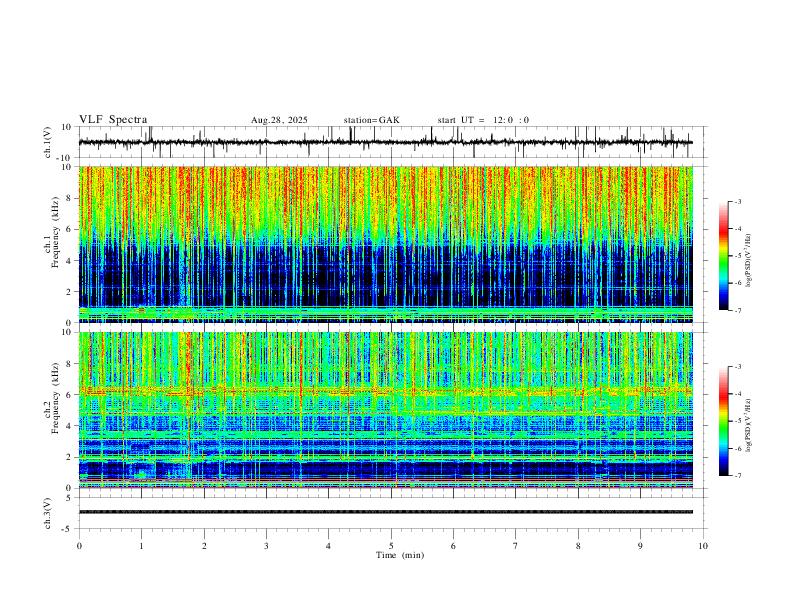Select the "start UT = 12:0 :0" text

click(x=483, y=120)
